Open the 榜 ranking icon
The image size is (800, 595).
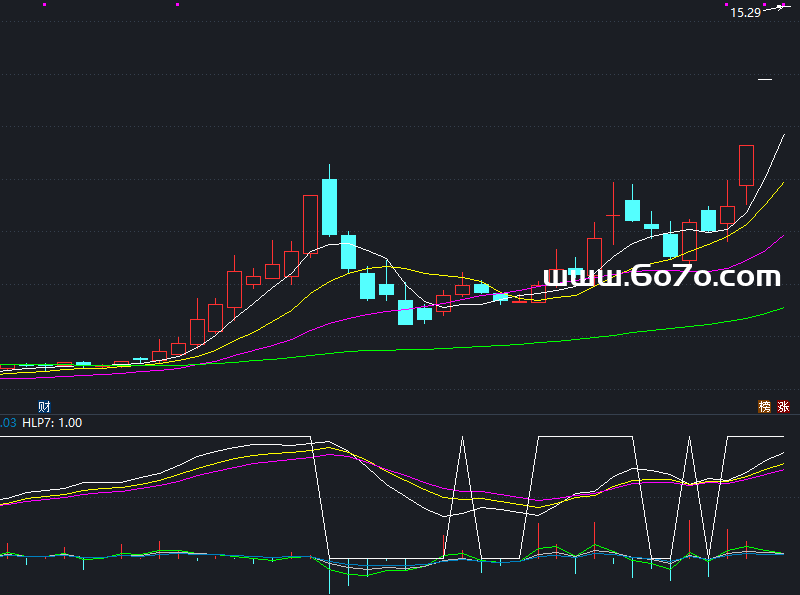point(765,407)
